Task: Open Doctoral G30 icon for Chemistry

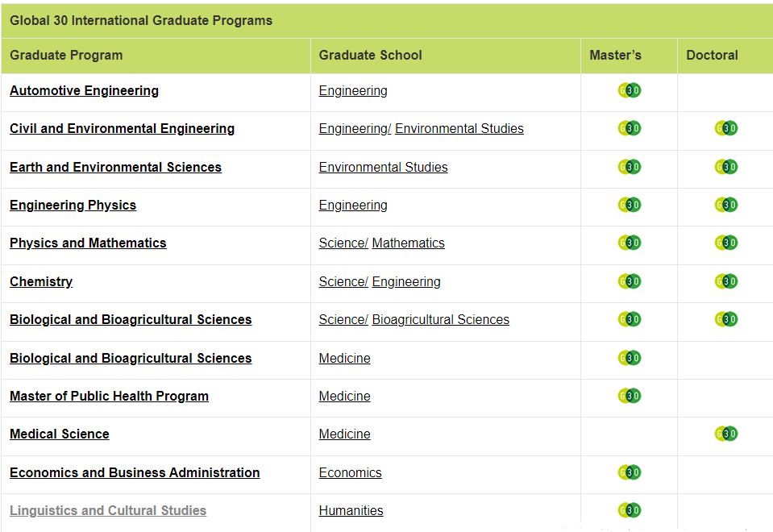Action: (725, 281)
